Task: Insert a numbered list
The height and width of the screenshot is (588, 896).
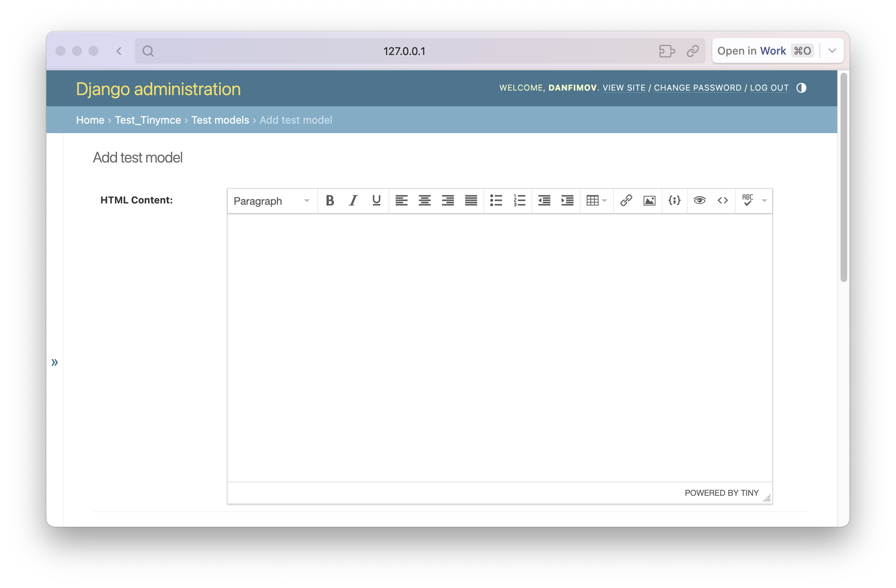Action: pos(519,201)
